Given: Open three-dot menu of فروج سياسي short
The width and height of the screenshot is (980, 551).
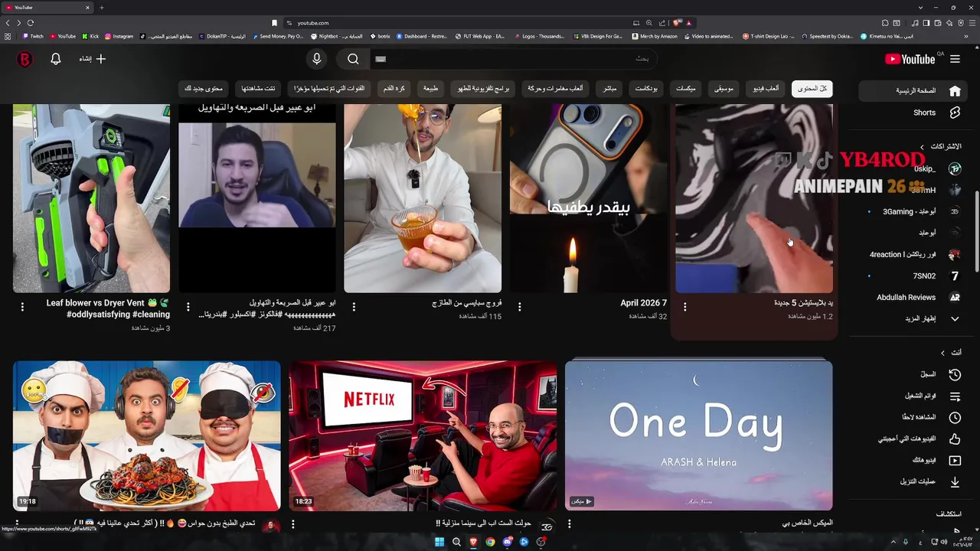Looking at the screenshot, I should pos(354,307).
